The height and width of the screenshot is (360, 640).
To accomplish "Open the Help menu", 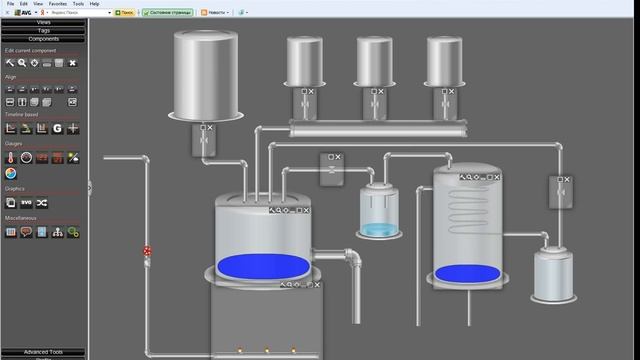I will pyautogui.click(x=94, y=4).
